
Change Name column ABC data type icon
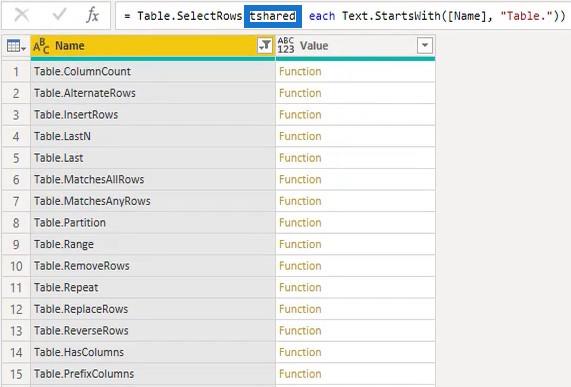click(x=41, y=46)
